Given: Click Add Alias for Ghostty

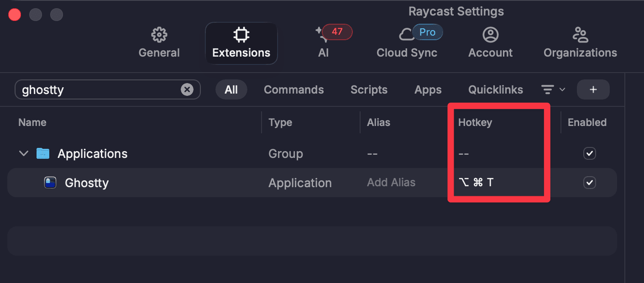Looking at the screenshot, I should click(391, 183).
